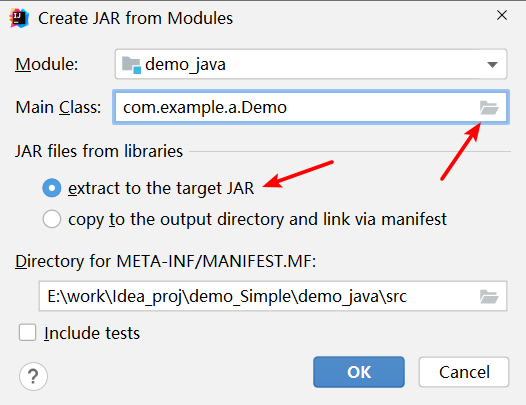Screen dimensions: 526x405
Task: Enable the Include tests checkbox
Action: pyautogui.click(x=28, y=333)
